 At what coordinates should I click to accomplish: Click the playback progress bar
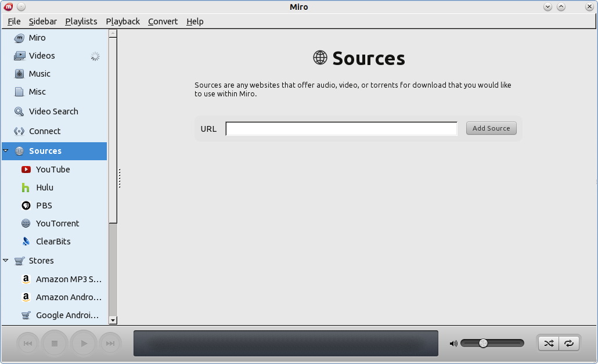click(286, 344)
